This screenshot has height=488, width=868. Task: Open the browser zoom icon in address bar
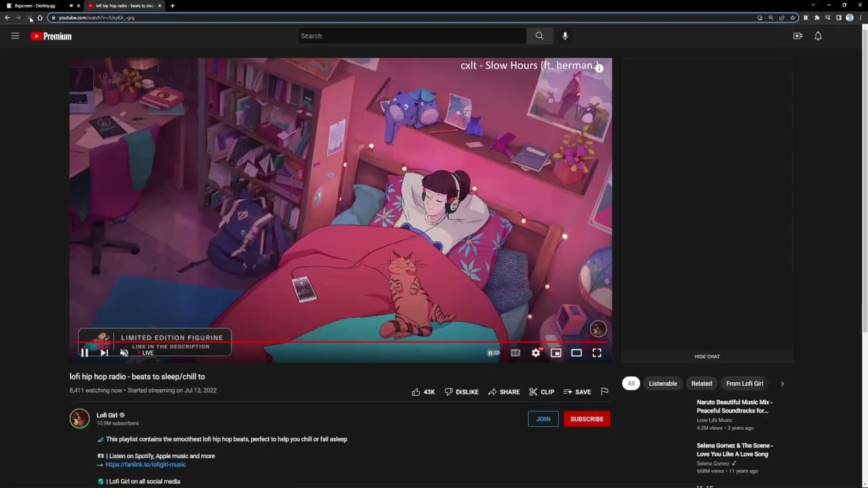771,18
